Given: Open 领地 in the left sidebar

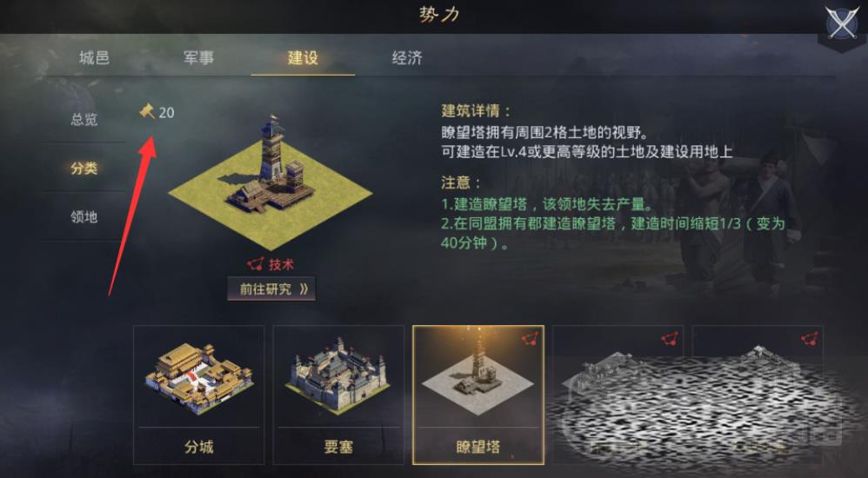Looking at the screenshot, I should (84, 217).
